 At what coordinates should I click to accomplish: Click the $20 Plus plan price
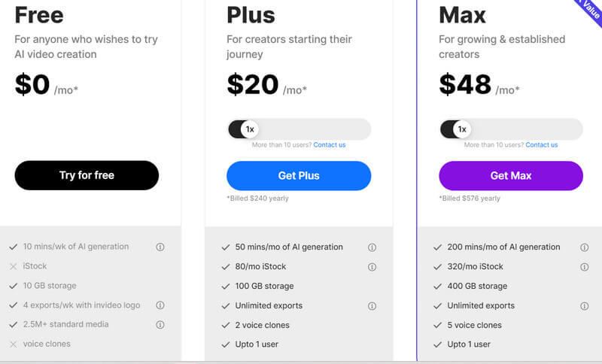pyautogui.click(x=253, y=84)
